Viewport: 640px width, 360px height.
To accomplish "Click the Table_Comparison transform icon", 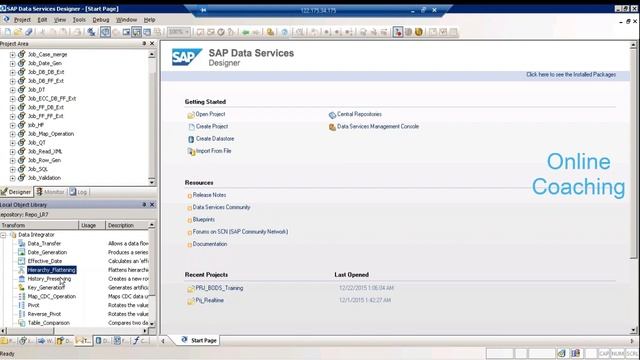I will (x=22, y=323).
